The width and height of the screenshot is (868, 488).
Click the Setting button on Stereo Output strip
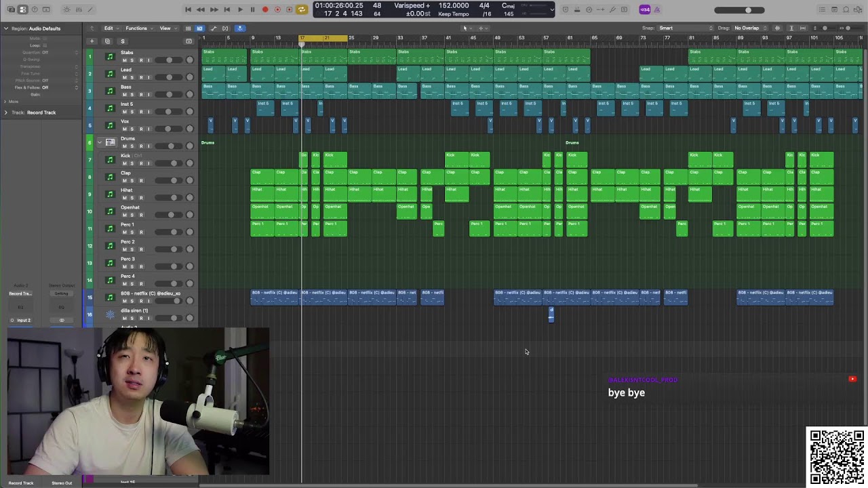[61, 293]
